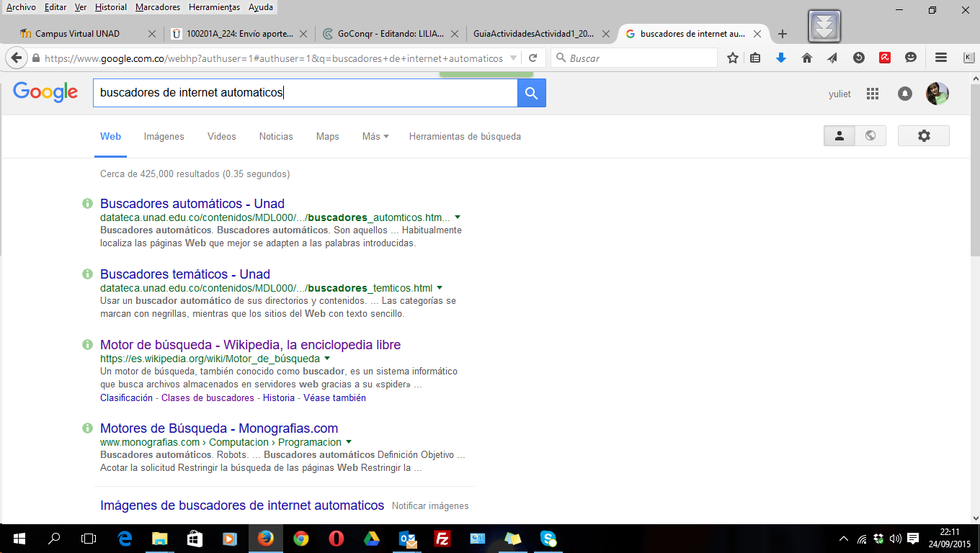Open a new browser tab
Image resolution: width=980 pixels, height=553 pixels.
click(x=783, y=34)
